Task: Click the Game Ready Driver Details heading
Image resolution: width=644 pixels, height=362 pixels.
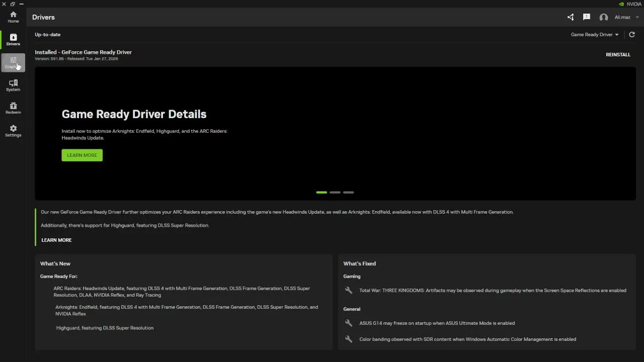Action: [x=134, y=114]
